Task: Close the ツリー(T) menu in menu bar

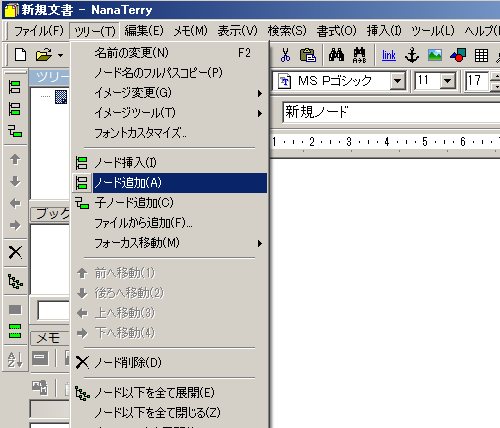Action: [x=94, y=31]
